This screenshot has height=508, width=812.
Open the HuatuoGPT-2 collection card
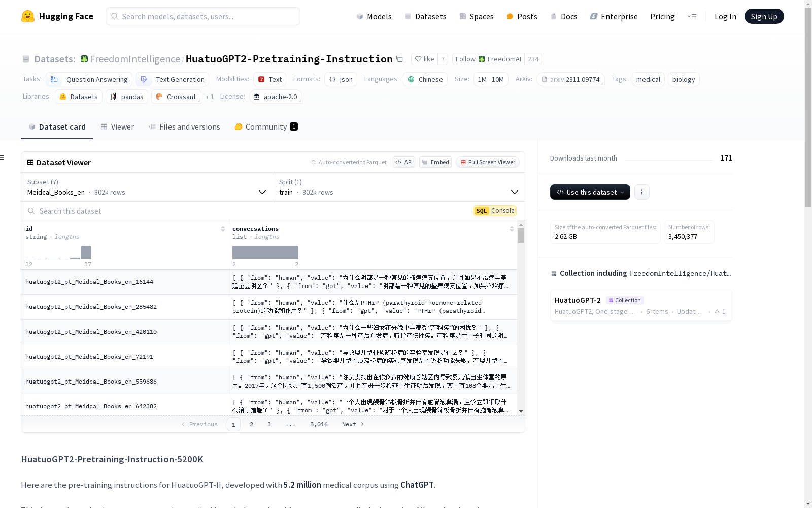click(x=641, y=305)
